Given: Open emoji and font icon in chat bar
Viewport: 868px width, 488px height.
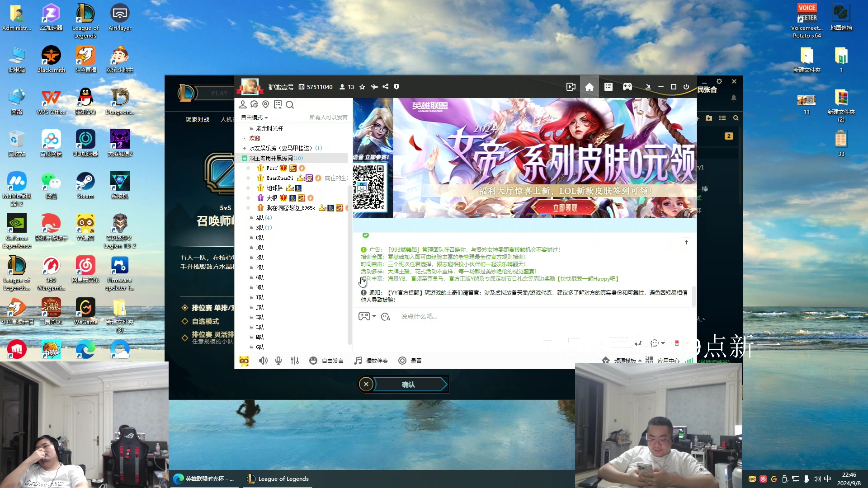Looking at the screenshot, I should [x=386, y=317].
